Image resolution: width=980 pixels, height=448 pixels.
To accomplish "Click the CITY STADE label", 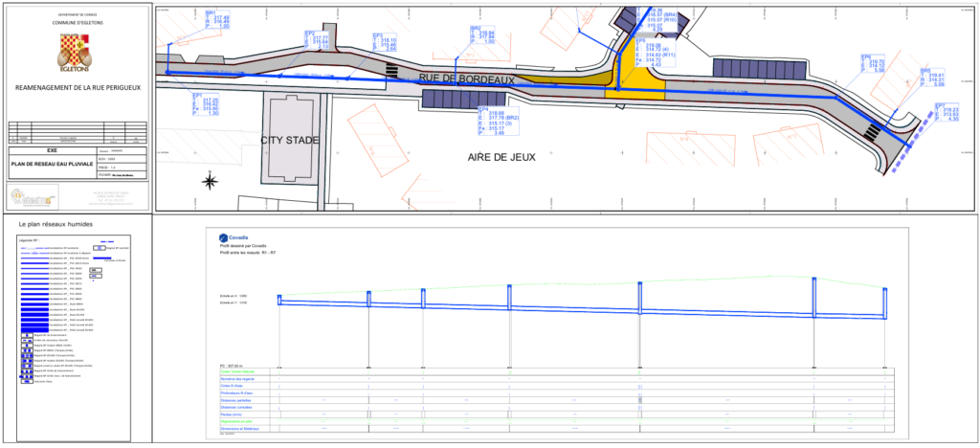I will [290, 140].
